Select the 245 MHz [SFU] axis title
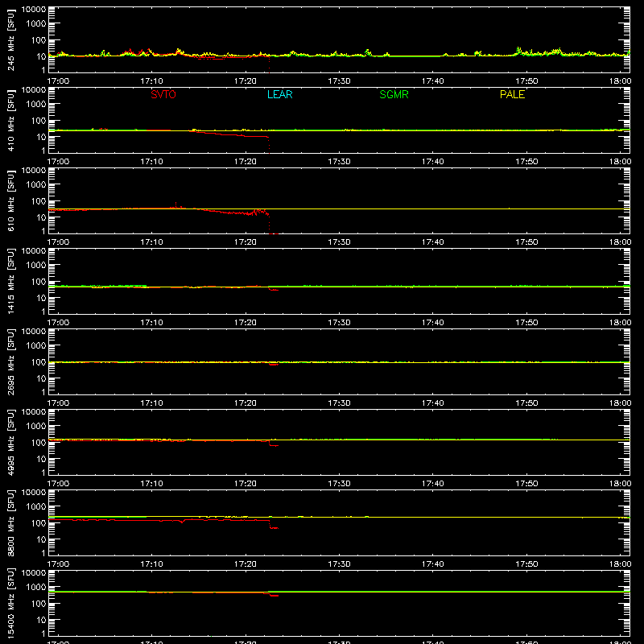The image size is (644, 644). tap(10, 39)
